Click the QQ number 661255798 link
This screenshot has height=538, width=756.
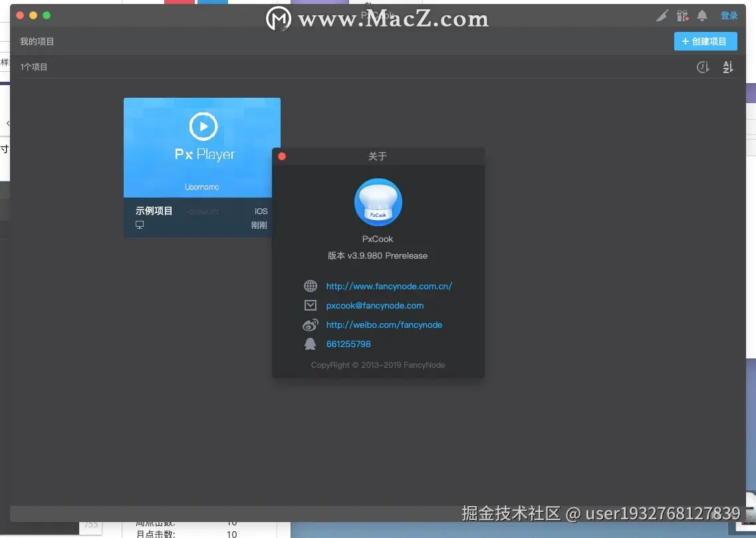click(348, 344)
